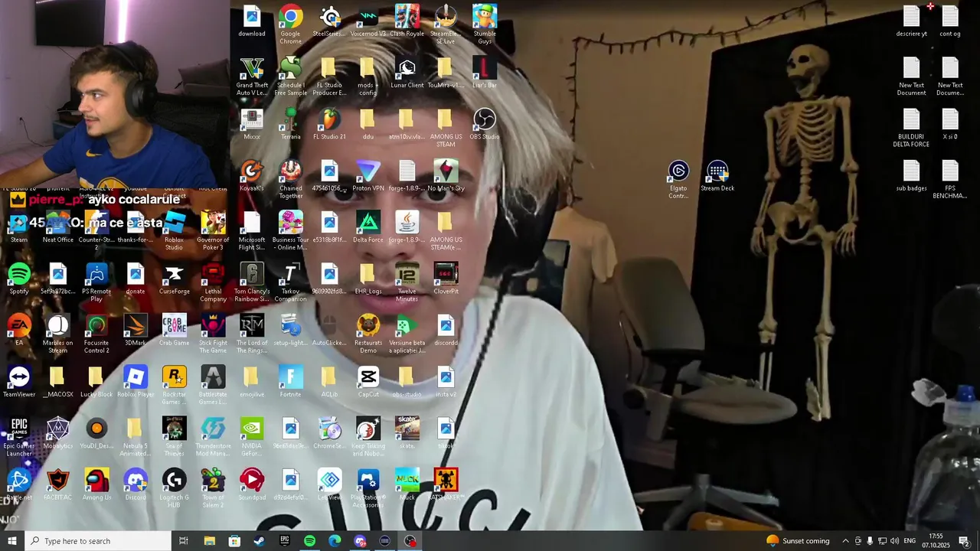Select the Crab Game desktop icon

click(174, 330)
